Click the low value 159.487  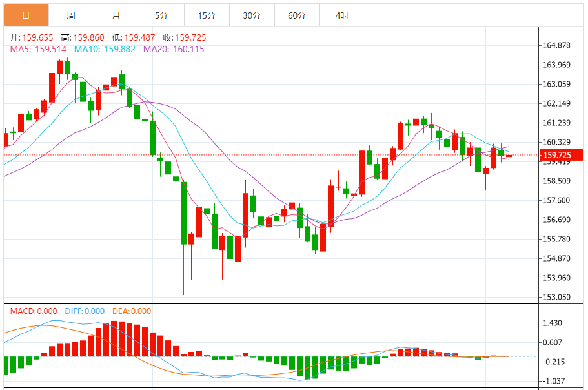coord(139,37)
